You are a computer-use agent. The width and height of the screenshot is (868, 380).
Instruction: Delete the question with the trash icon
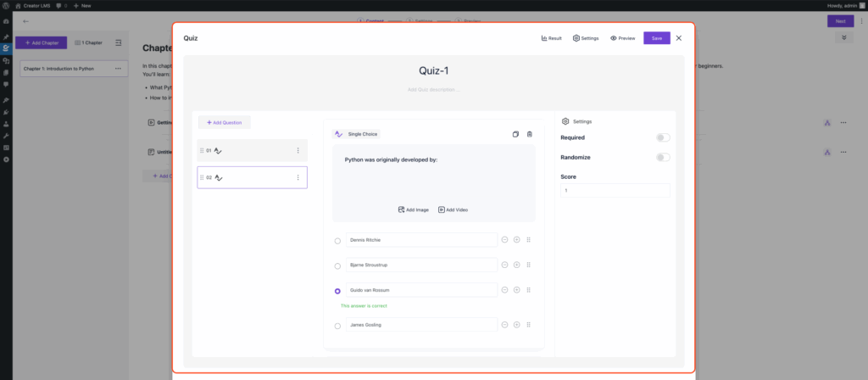pos(530,134)
